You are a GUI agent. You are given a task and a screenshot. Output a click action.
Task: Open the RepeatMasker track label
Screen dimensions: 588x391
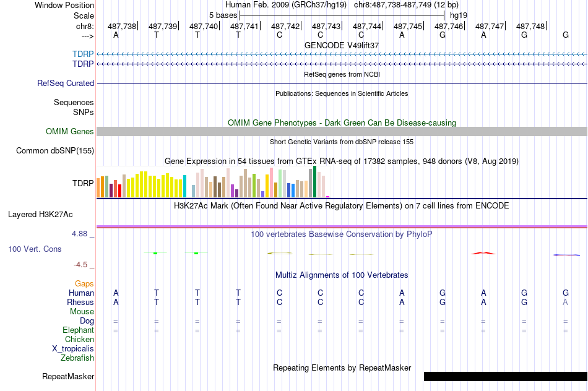click(68, 376)
